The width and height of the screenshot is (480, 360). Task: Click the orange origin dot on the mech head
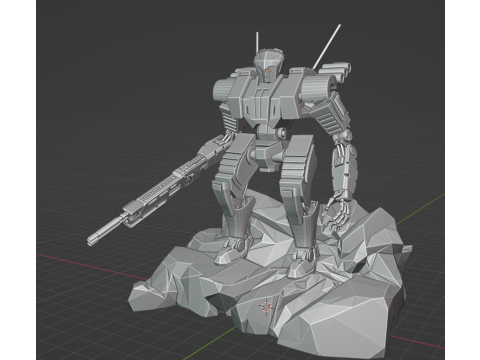(269, 71)
